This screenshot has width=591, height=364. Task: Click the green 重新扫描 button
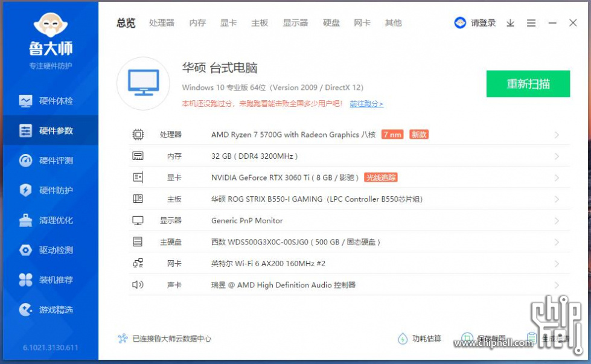528,84
